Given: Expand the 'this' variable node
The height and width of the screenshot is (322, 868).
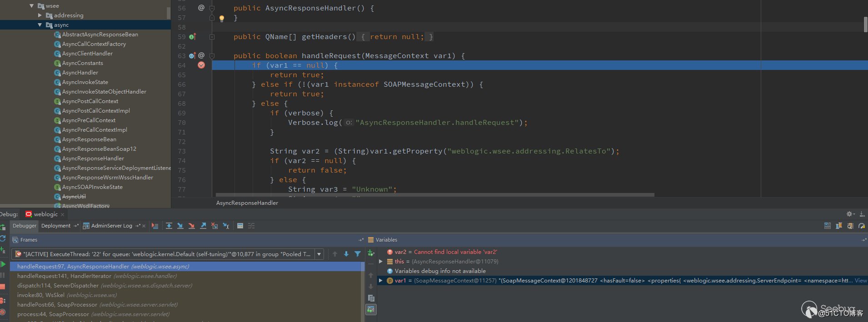Looking at the screenshot, I should [381, 262].
